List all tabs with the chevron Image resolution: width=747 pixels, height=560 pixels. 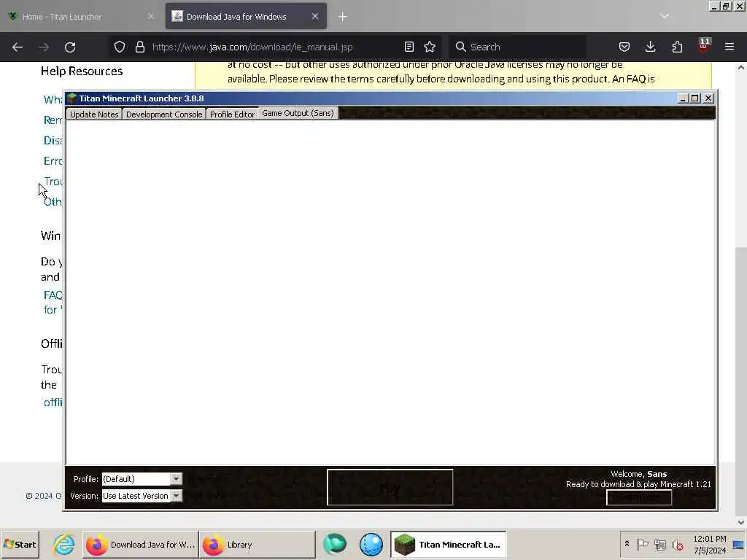tap(665, 16)
